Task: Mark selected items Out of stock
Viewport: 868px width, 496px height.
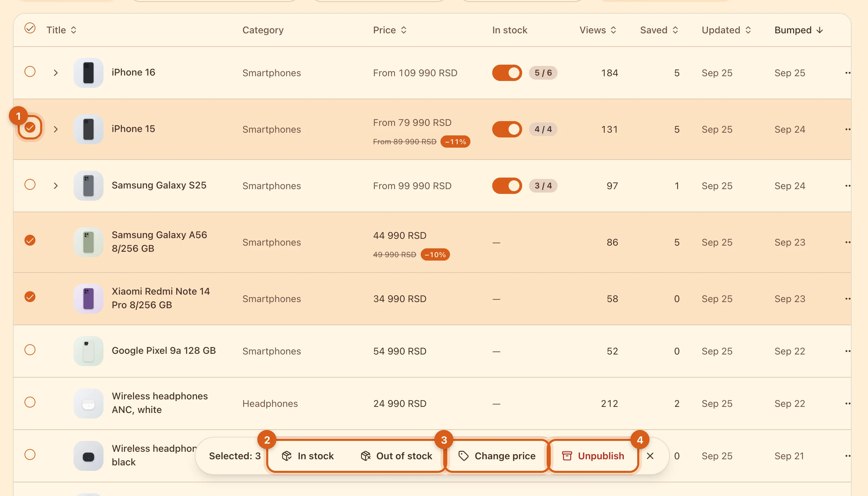Action: 396,456
